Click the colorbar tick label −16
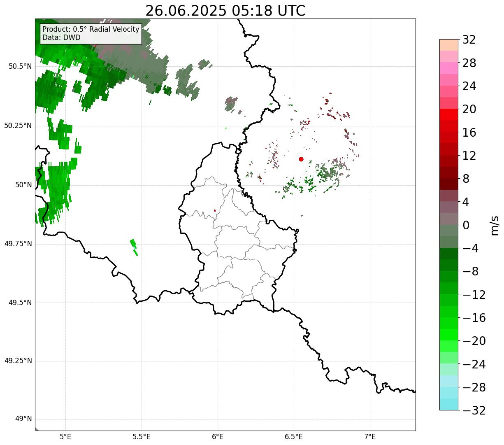Image resolution: width=504 pixels, height=445 pixels. pos(474,318)
